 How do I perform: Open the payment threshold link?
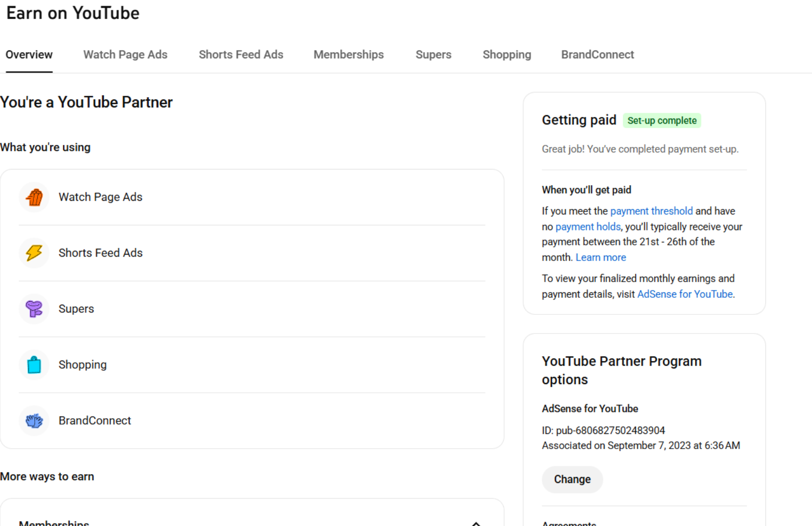(651, 211)
